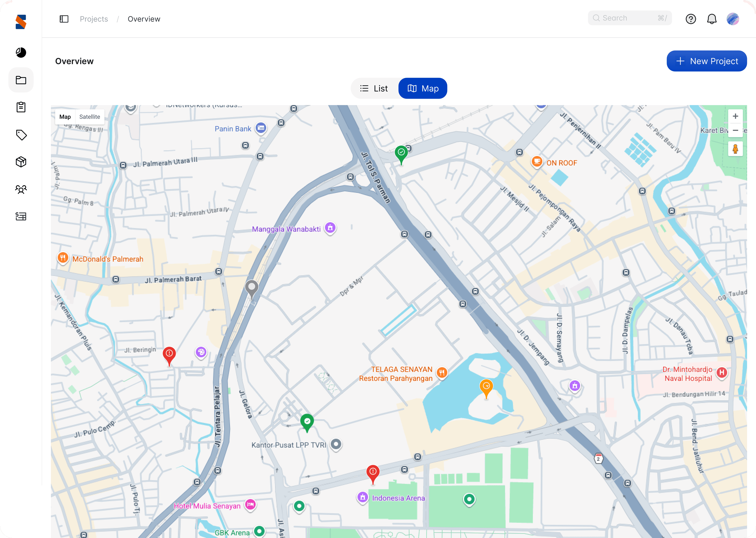Click the app logo in sidebar
Image resolution: width=756 pixels, height=538 pixels.
tap(21, 22)
